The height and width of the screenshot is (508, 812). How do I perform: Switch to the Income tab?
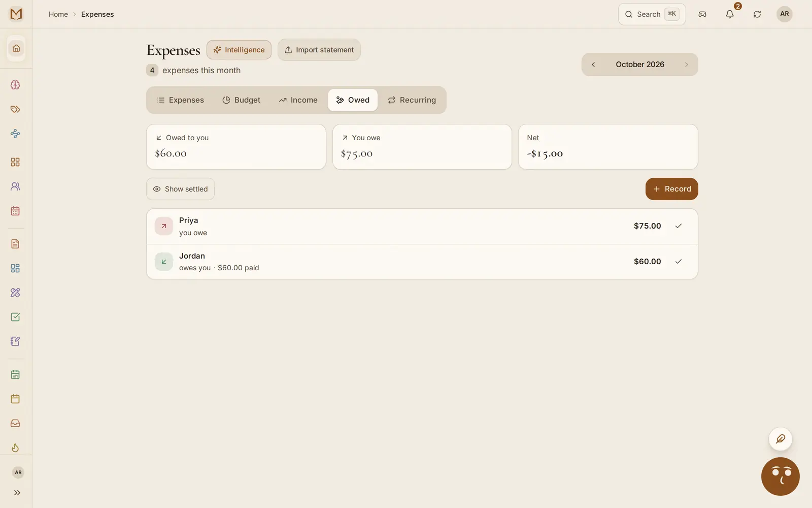click(x=298, y=100)
